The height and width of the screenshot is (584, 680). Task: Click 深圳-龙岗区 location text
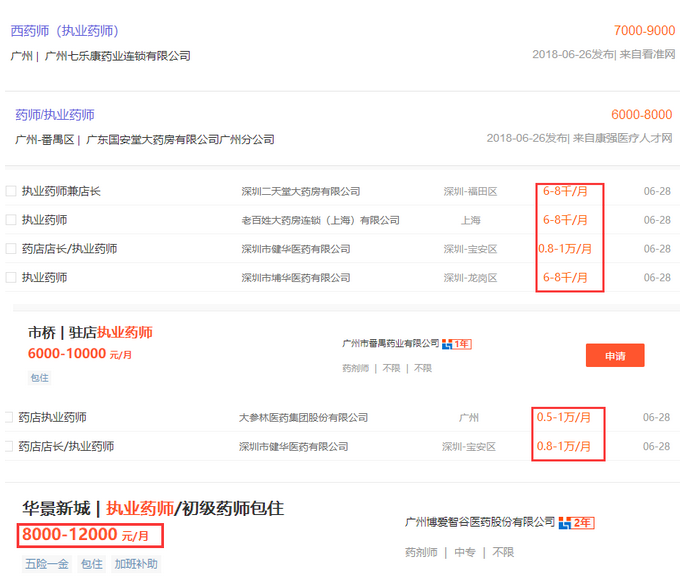[471, 277]
